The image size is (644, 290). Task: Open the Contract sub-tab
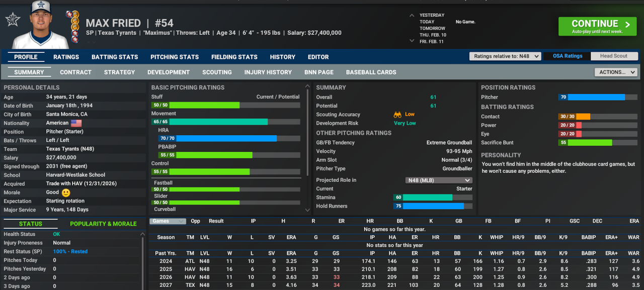(76, 72)
